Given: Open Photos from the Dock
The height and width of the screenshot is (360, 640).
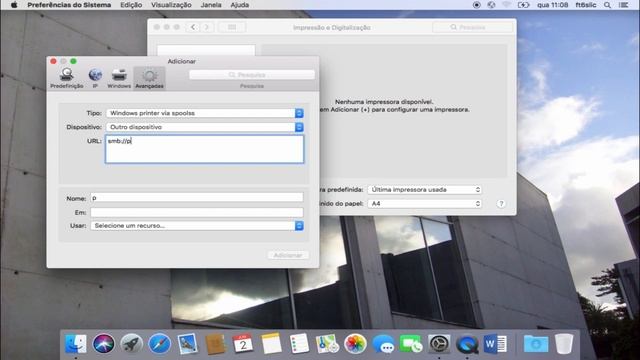Looking at the screenshot, I should click(355, 344).
